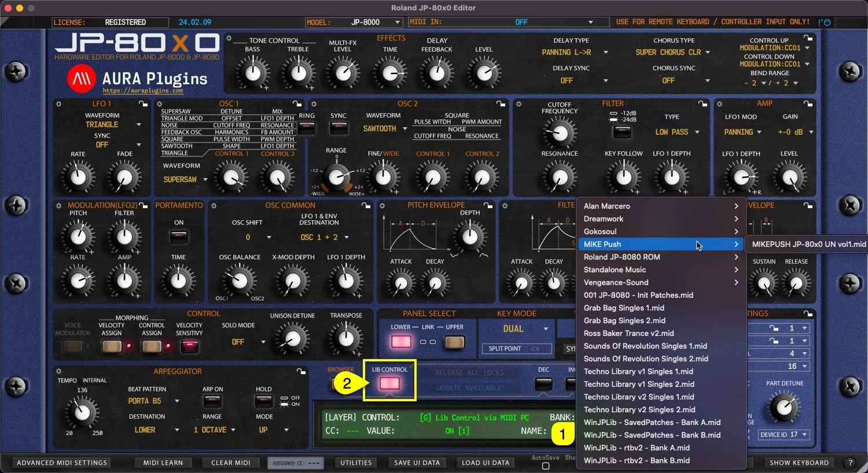Open arpeggiator Beat Pattern PORTA B5 dropdown
The image size is (868, 473).
coord(154,401)
